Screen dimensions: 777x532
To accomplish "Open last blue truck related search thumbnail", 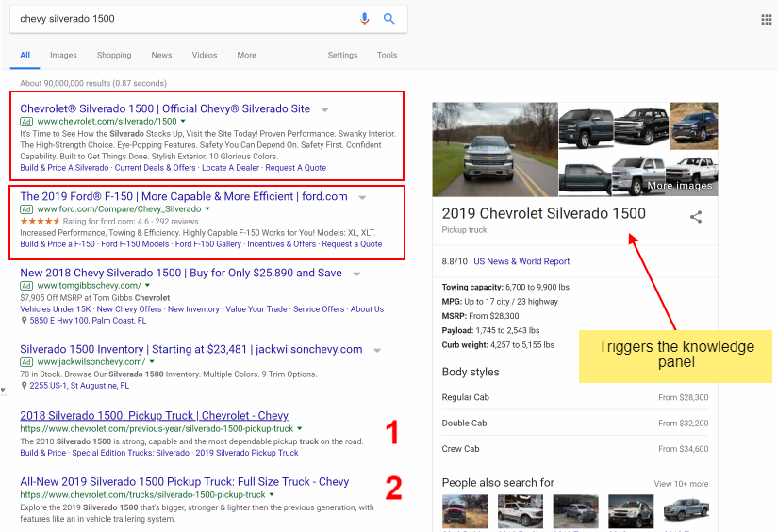I will [x=686, y=511].
